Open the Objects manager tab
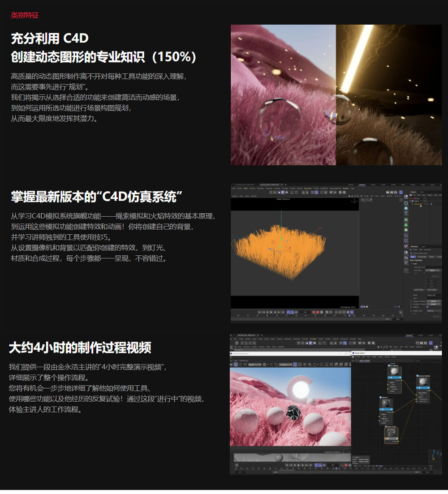The image size is (448, 494). point(413,192)
